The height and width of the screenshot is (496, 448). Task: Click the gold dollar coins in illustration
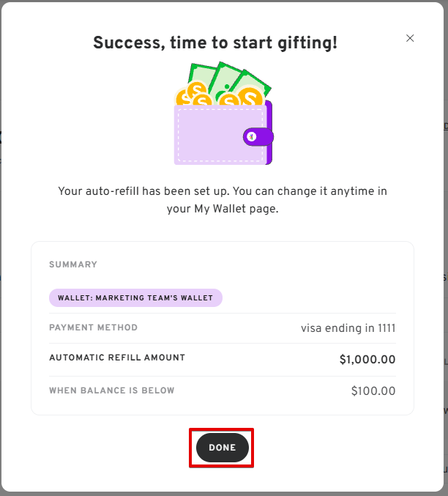click(220, 95)
